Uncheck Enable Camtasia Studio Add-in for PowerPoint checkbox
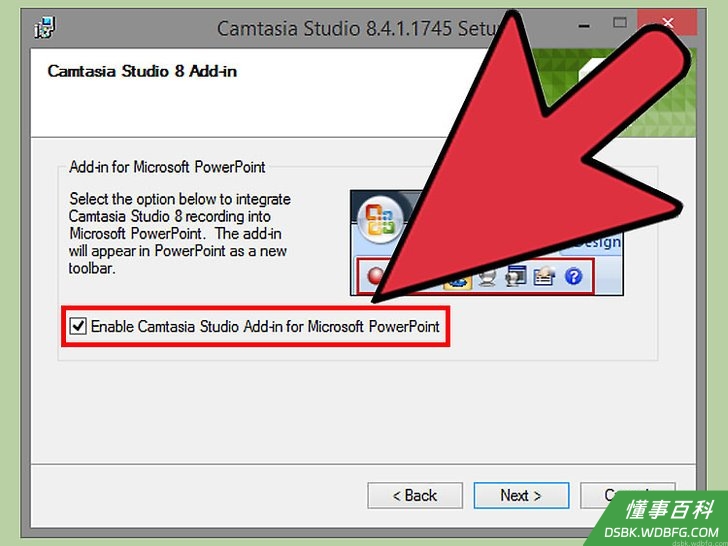The width and height of the screenshot is (728, 546). [x=78, y=326]
